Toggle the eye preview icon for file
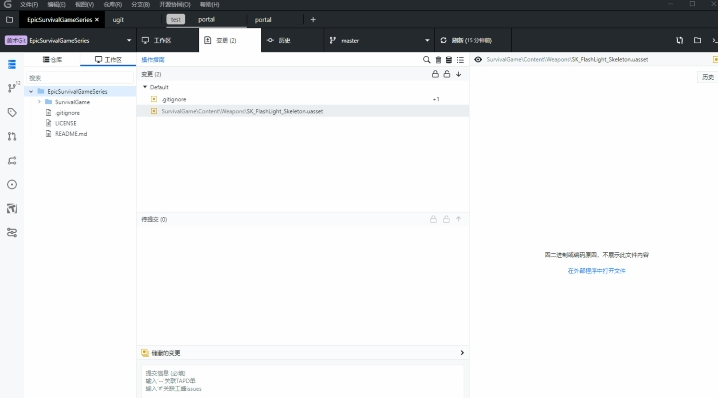 point(478,60)
